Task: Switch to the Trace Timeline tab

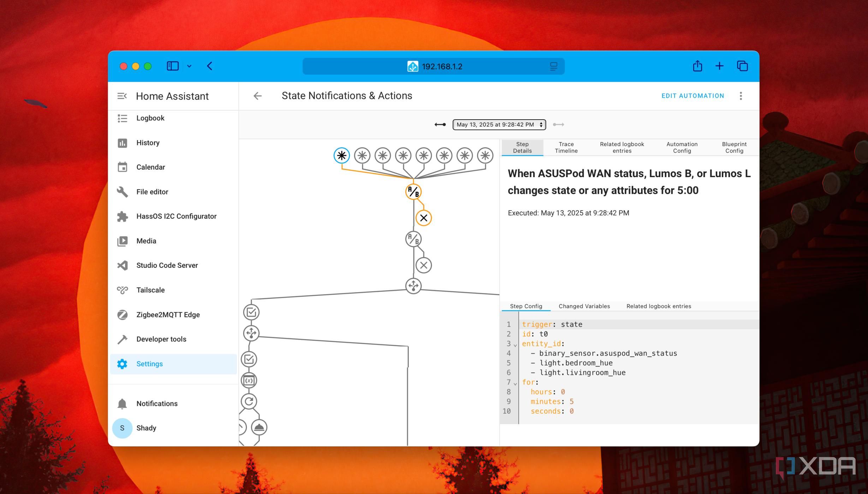Action: 566,147
